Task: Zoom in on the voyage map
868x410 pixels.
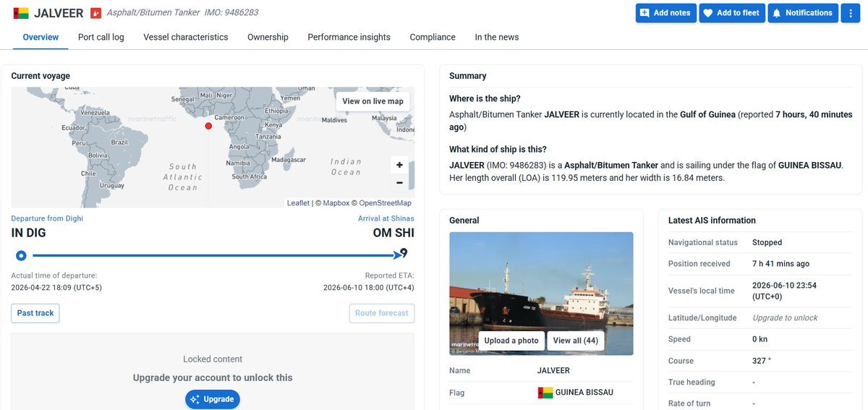Action: coord(399,165)
